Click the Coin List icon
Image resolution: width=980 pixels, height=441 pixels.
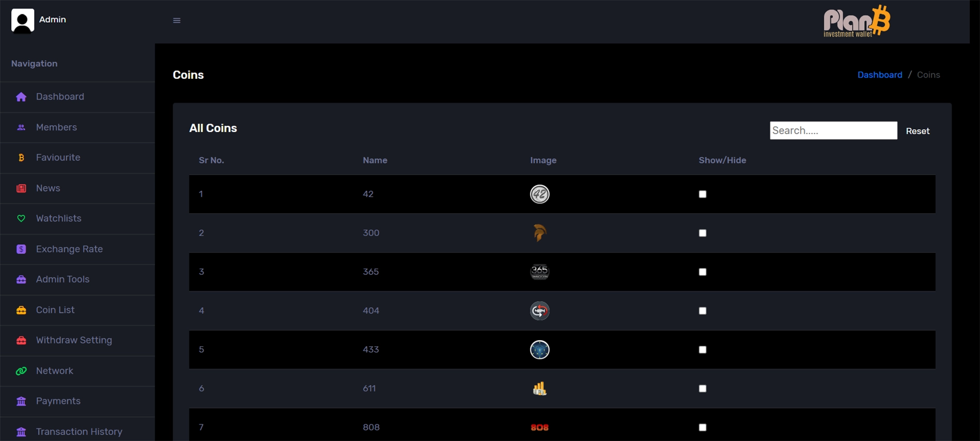(21, 310)
